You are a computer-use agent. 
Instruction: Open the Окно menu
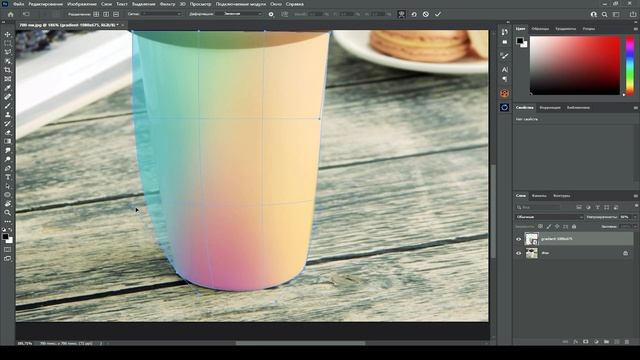coord(276,4)
